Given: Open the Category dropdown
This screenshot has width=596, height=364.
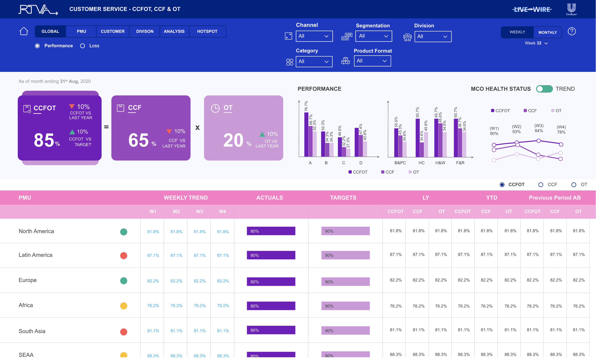Looking at the screenshot, I should 314,62.
